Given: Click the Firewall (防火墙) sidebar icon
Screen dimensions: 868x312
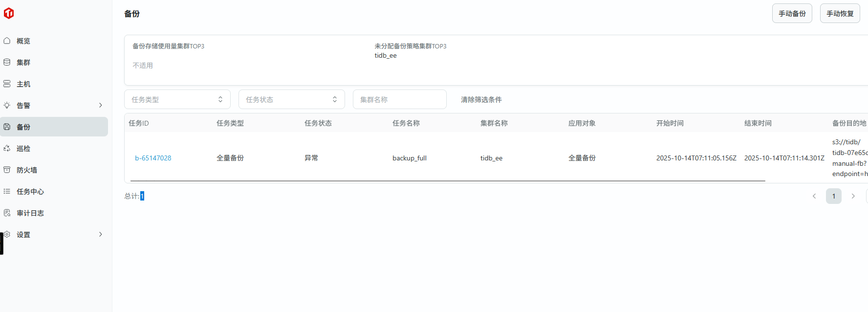Looking at the screenshot, I should 7,170.
